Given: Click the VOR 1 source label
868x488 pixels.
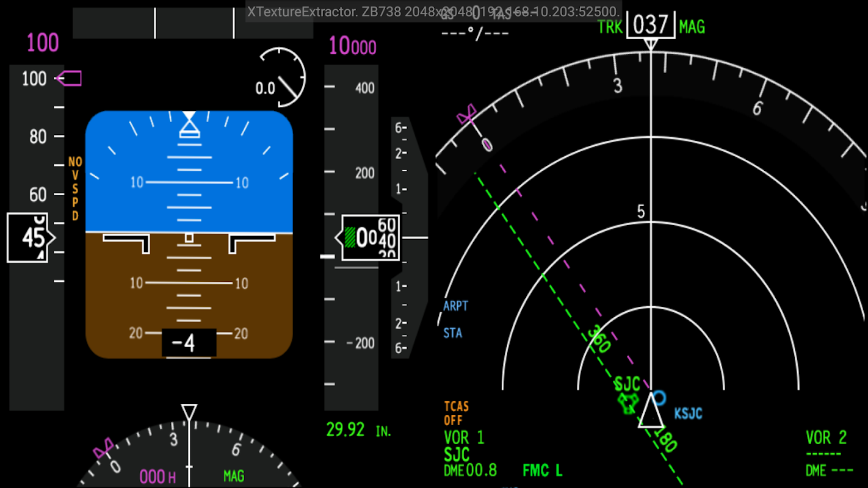Looking at the screenshot, I should 464,437.
